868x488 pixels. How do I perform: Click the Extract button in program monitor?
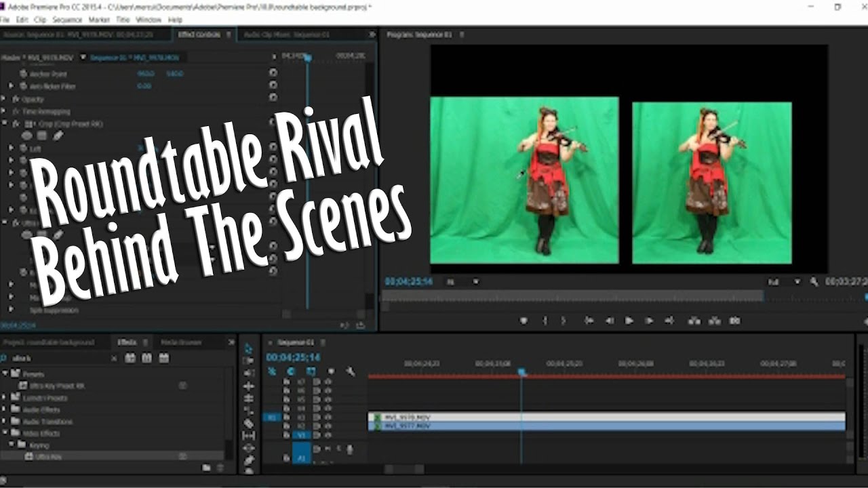(714, 321)
